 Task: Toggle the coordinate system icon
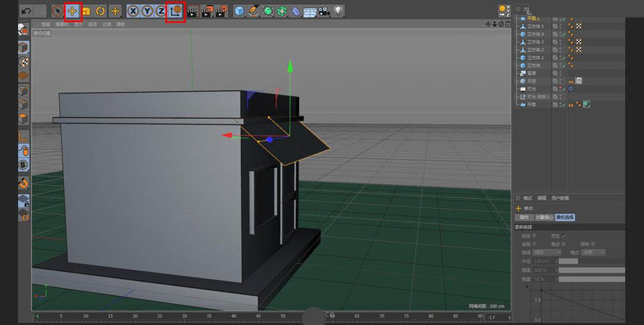pyautogui.click(x=176, y=11)
